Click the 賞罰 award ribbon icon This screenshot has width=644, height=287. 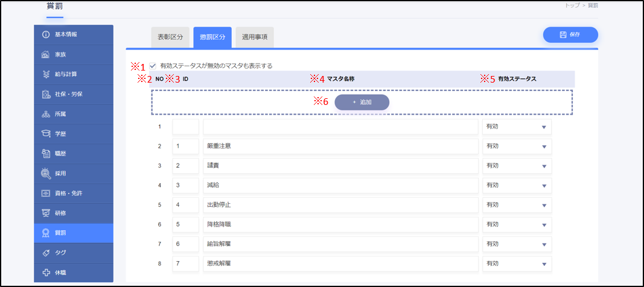pyautogui.click(x=46, y=233)
